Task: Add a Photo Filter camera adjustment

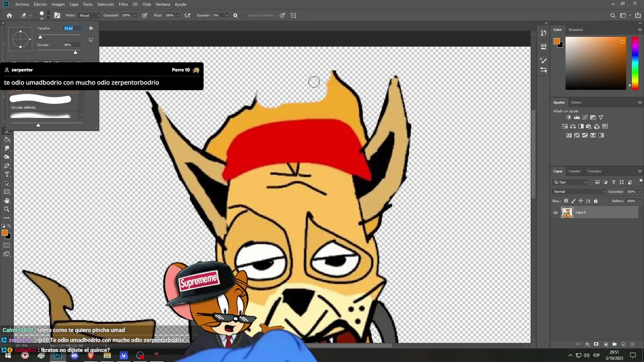Action: click(x=589, y=126)
